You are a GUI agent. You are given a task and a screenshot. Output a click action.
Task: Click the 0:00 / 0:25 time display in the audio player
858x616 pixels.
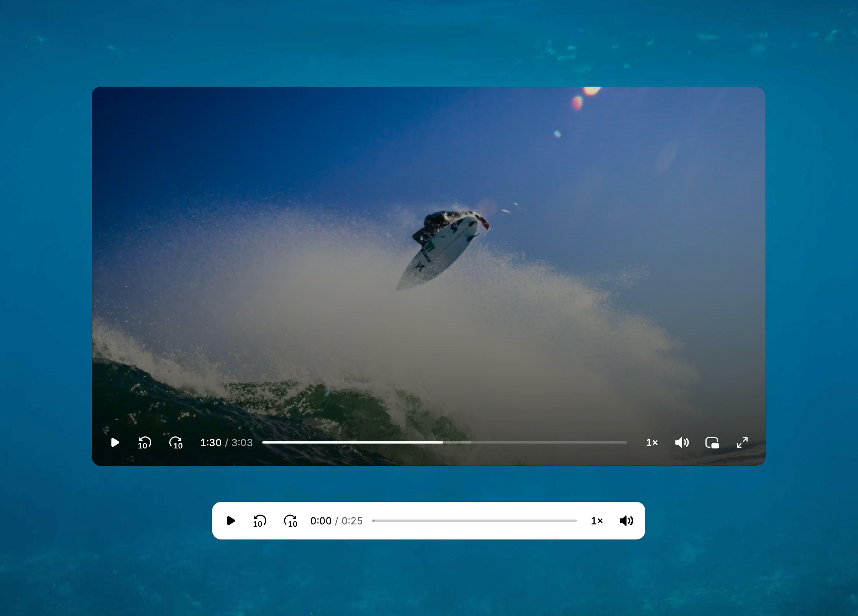[336, 521]
